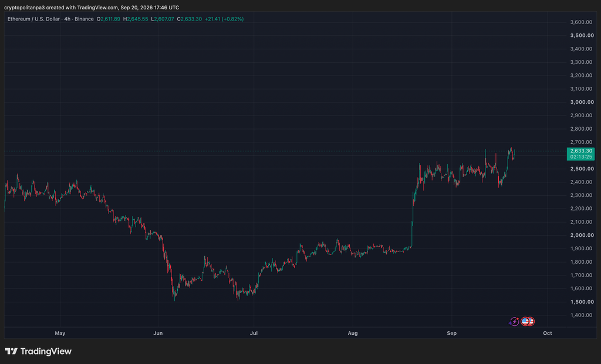Select the May label on the time axis
This screenshot has height=364, width=601.
[60, 333]
